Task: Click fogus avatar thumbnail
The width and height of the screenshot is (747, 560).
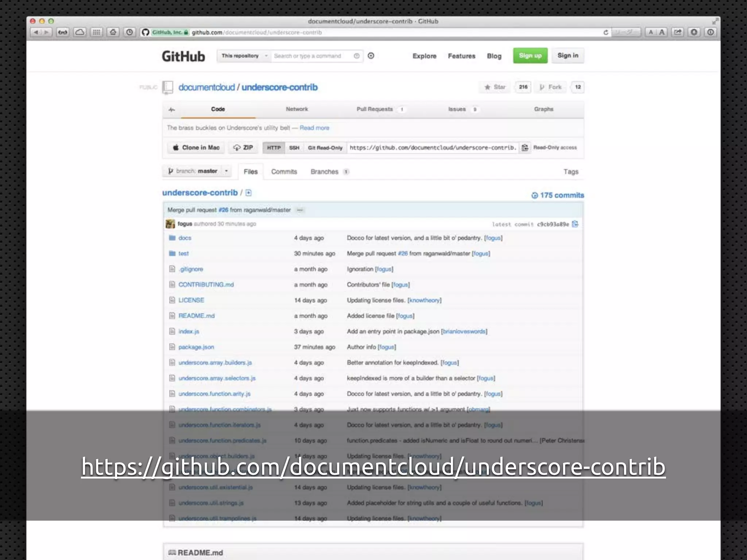Action: [170, 224]
